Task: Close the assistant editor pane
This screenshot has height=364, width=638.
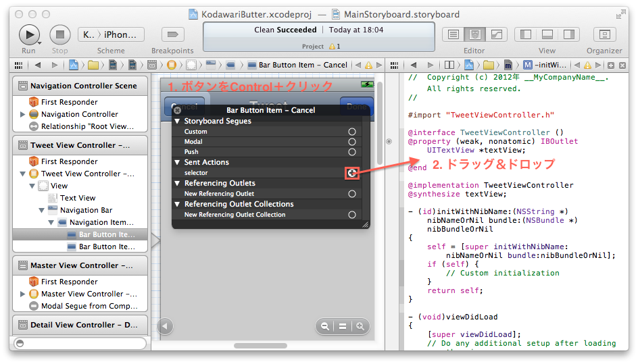Action: pyautogui.click(x=622, y=65)
